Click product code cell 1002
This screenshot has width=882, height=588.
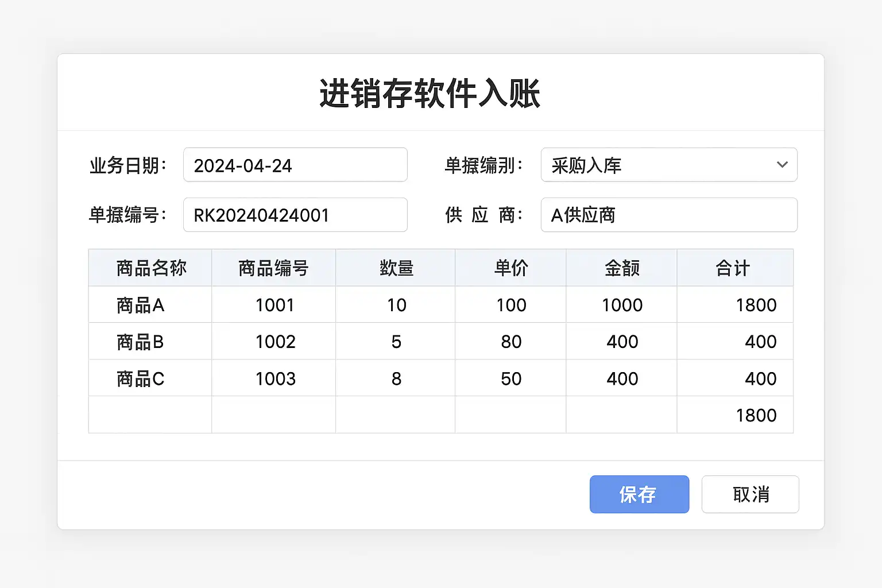coord(274,342)
